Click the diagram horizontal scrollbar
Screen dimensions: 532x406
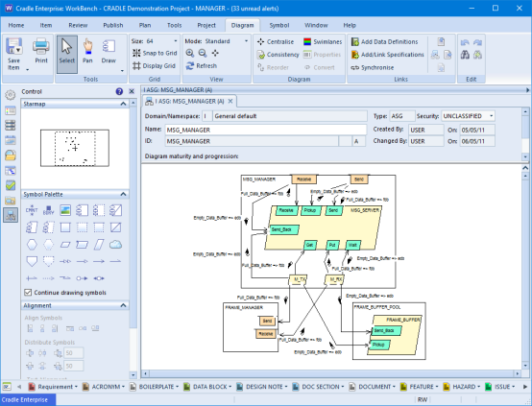click(331, 373)
